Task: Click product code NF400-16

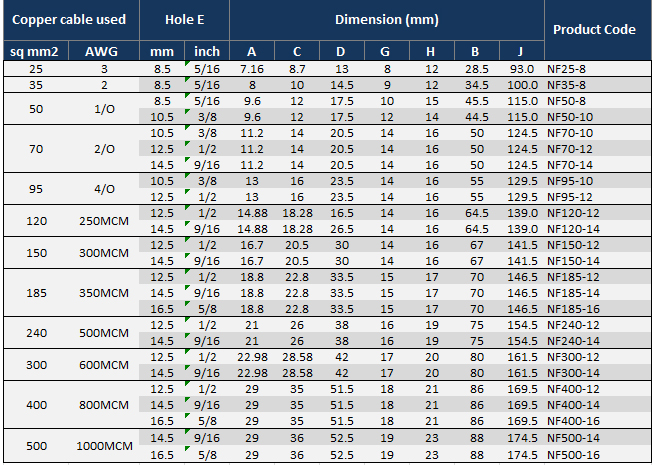Action: [x=573, y=421]
